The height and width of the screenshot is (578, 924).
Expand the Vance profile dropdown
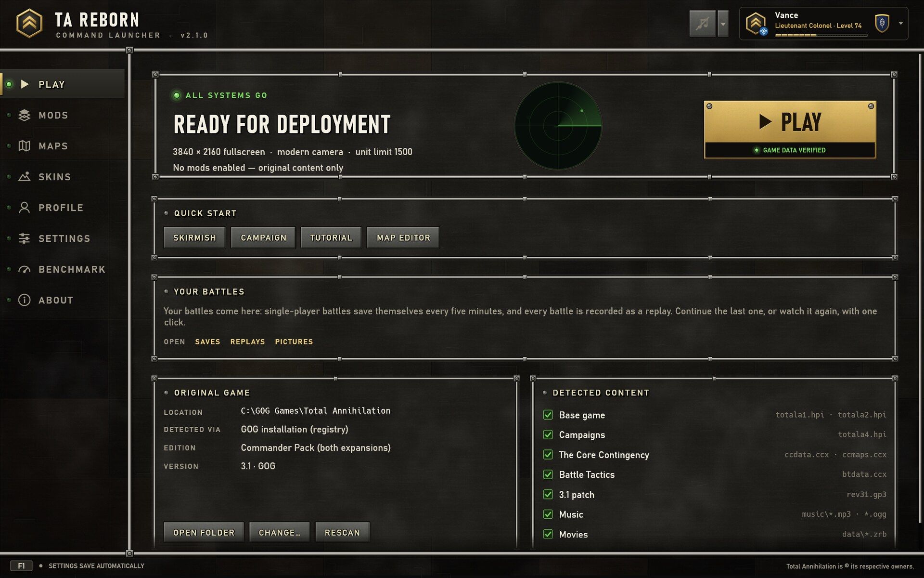900,23
